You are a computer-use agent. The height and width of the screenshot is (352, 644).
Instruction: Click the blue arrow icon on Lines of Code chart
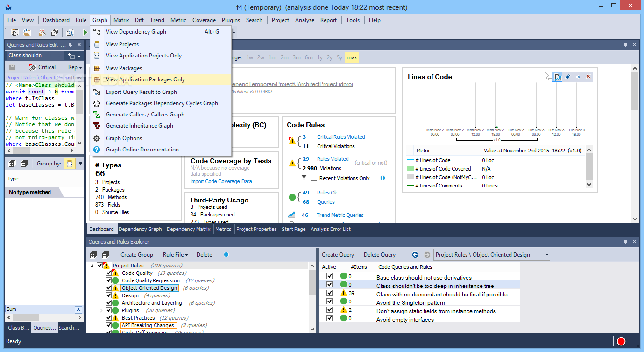[578, 77]
